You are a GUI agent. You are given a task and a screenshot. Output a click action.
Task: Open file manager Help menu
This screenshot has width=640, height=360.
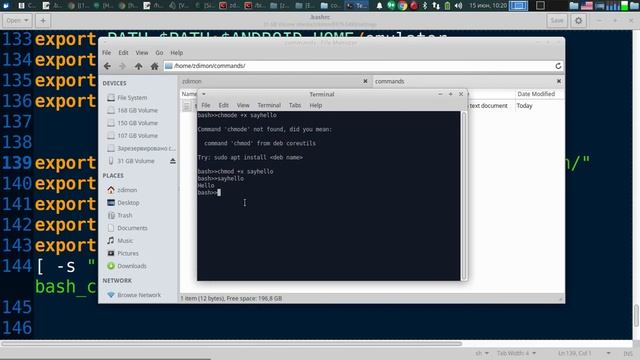[x=176, y=53]
